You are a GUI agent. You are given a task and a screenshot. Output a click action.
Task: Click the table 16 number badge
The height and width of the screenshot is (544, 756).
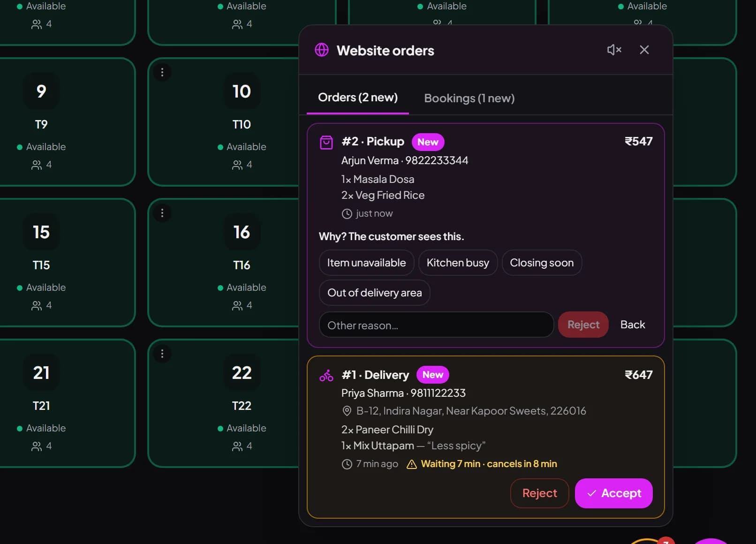tap(242, 232)
